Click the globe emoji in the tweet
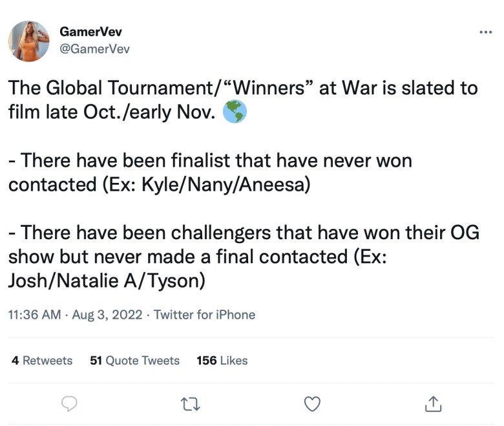This screenshot has width=504, height=426. (x=234, y=112)
